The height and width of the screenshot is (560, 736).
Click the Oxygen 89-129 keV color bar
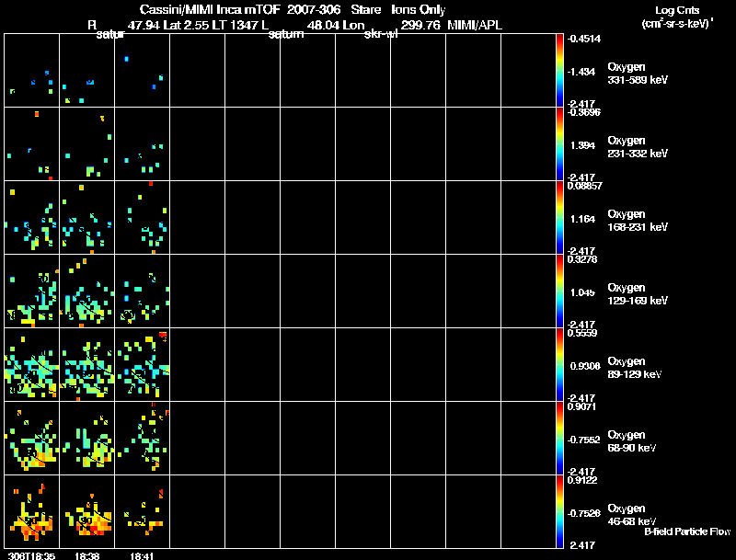pos(559,365)
